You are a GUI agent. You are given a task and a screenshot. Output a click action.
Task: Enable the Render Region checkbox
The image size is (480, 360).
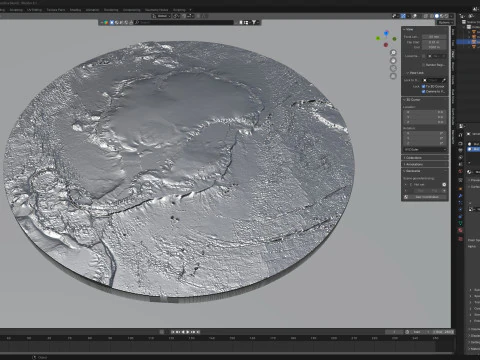coord(424,65)
